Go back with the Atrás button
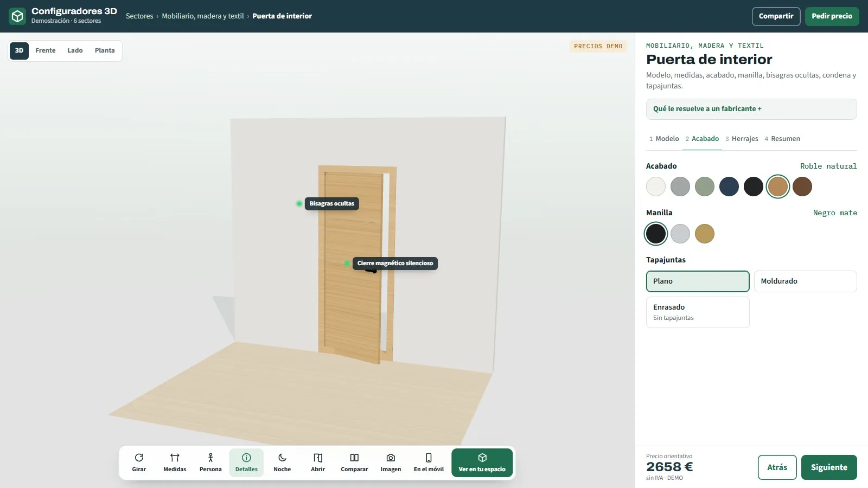This screenshot has width=868, height=488. 777,467
